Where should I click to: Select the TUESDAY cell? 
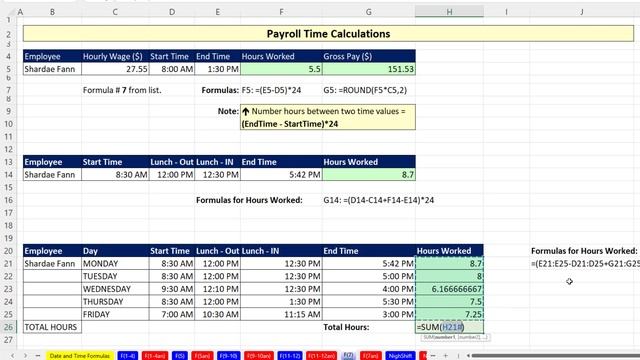pos(115,276)
